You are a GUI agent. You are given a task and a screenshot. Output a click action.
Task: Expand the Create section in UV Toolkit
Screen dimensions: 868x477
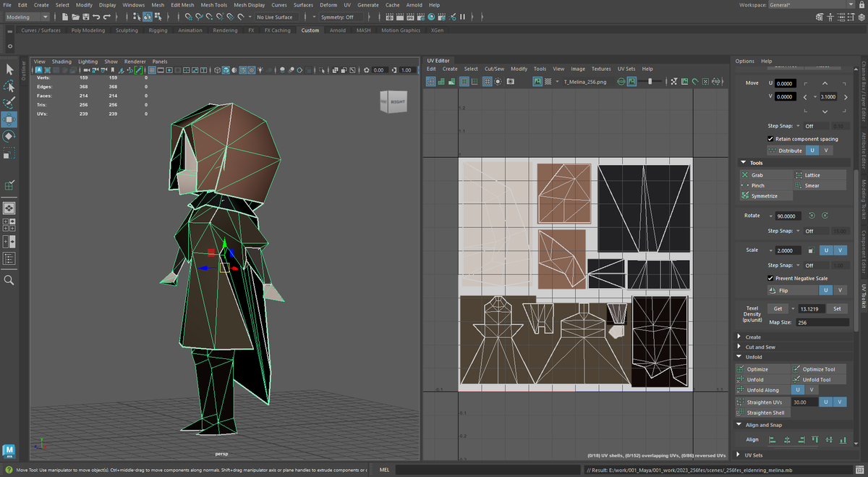point(752,337)
